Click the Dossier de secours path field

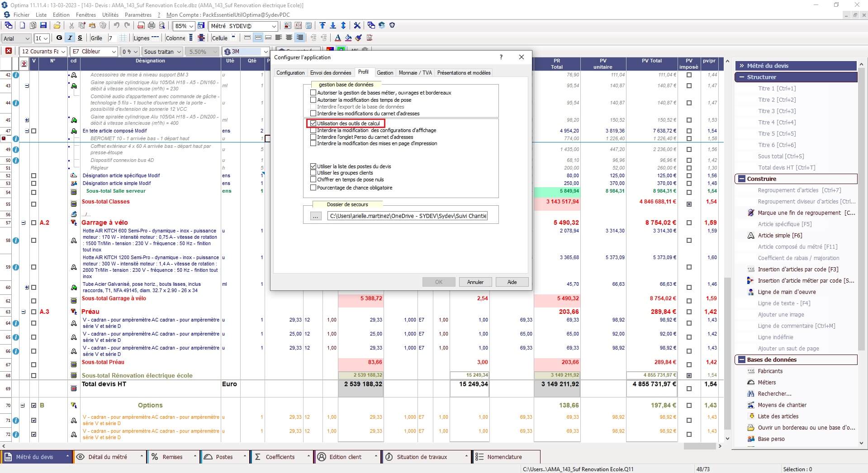[x=408, y=216]
